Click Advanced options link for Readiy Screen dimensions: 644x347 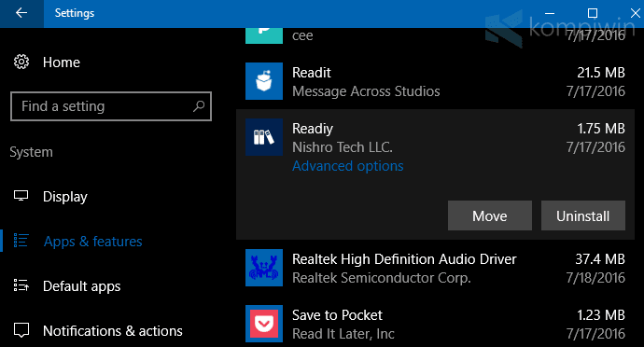click(x=348, y=166)
